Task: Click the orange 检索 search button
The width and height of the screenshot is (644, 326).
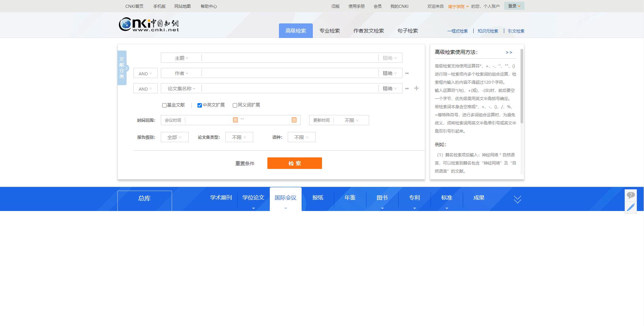Action: click(x=294, y=163)
